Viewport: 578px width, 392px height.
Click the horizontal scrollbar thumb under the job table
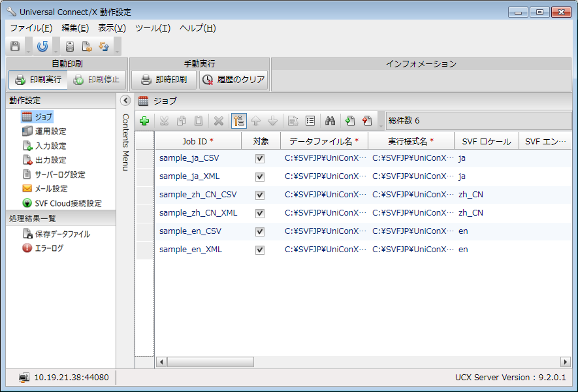click(x=210, y=362)
